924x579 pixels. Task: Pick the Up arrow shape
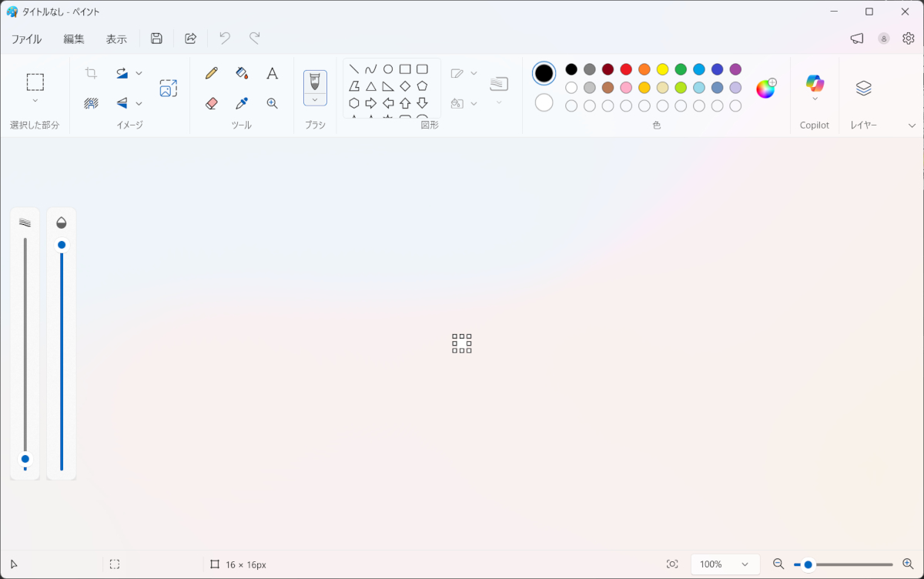(x=405, y=103)
